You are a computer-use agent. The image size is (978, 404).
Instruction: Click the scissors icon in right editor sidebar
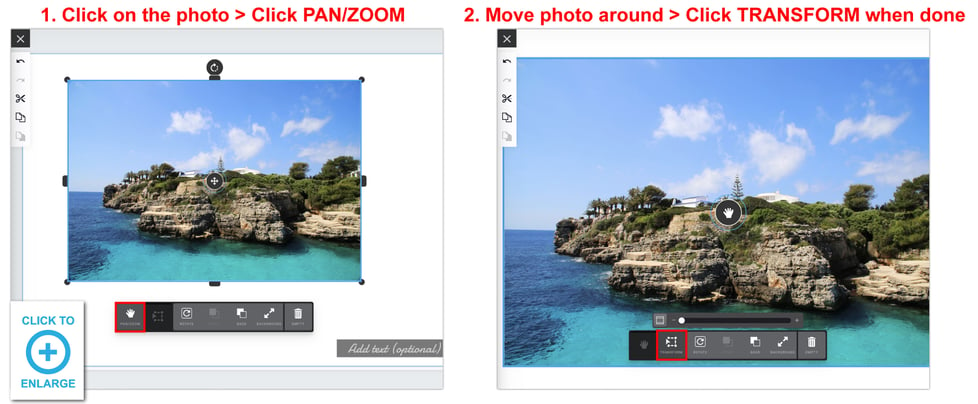[507, 99]
